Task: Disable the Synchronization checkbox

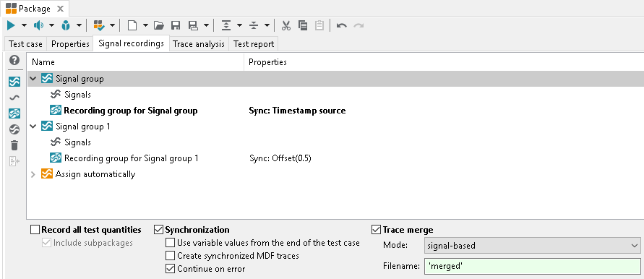Action: point(158,230)
